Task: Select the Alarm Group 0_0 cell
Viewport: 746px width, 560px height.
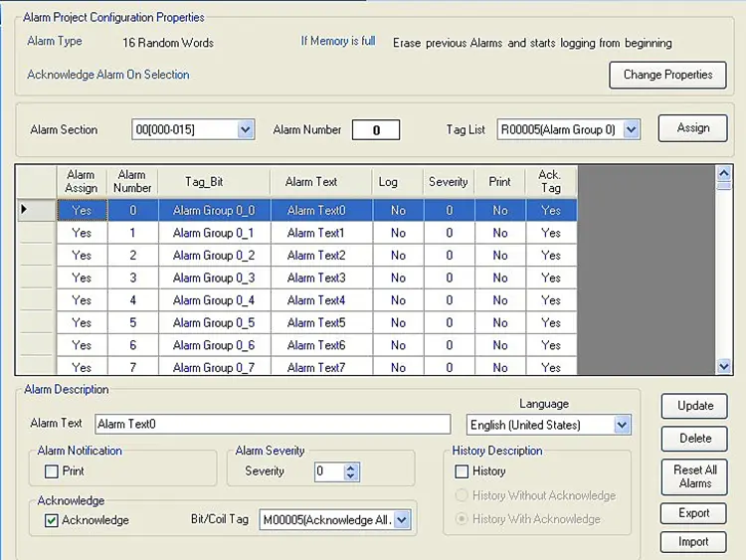Action: click(214, 210)
